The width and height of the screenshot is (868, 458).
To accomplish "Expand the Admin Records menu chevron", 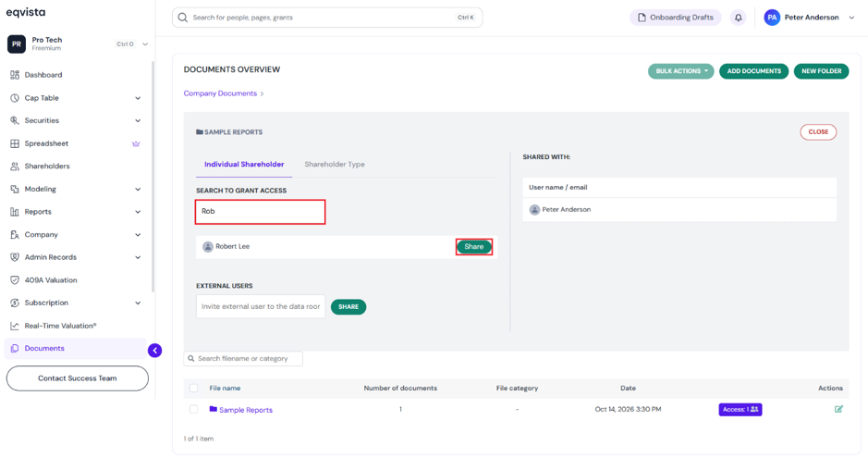I will pos(138,257).
